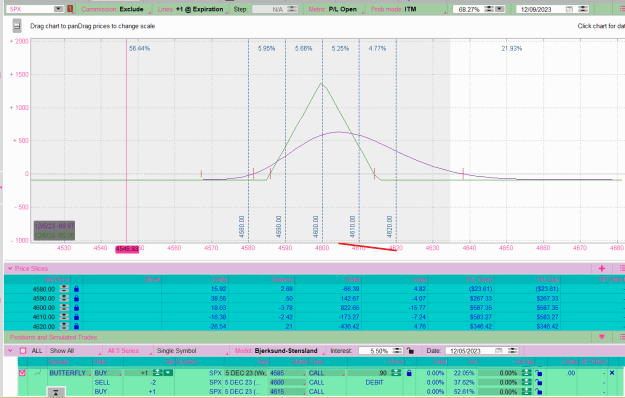Adjust the .90 price stepper
This screenshot has width=625, height=398.
tap(395, 373)
